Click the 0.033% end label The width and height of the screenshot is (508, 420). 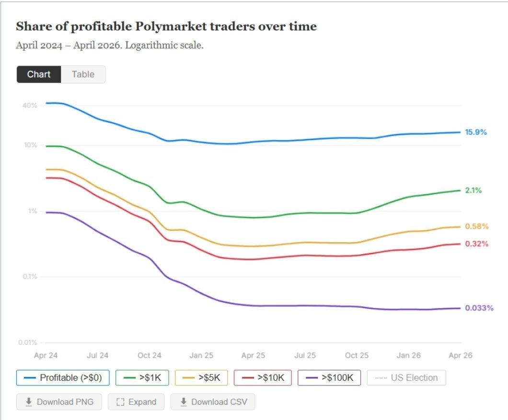pos(480,307)
